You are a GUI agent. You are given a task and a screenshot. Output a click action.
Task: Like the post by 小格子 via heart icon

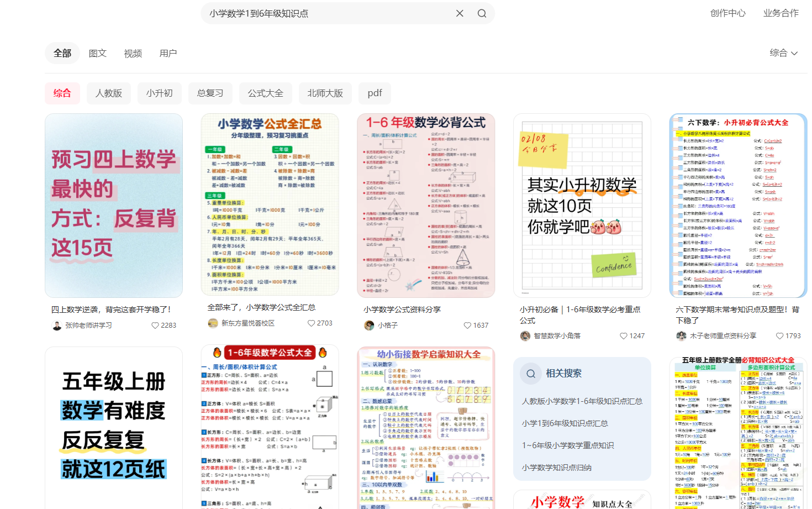pos(468,325)
